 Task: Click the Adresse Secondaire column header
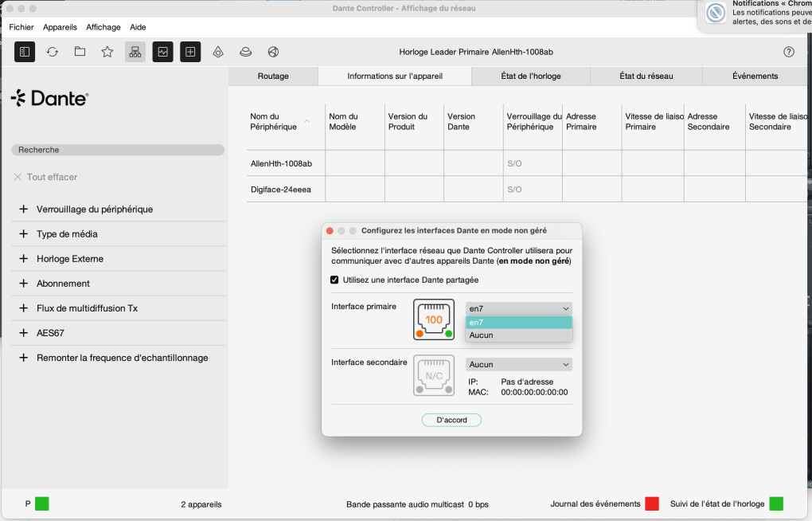tap(715, 121)
